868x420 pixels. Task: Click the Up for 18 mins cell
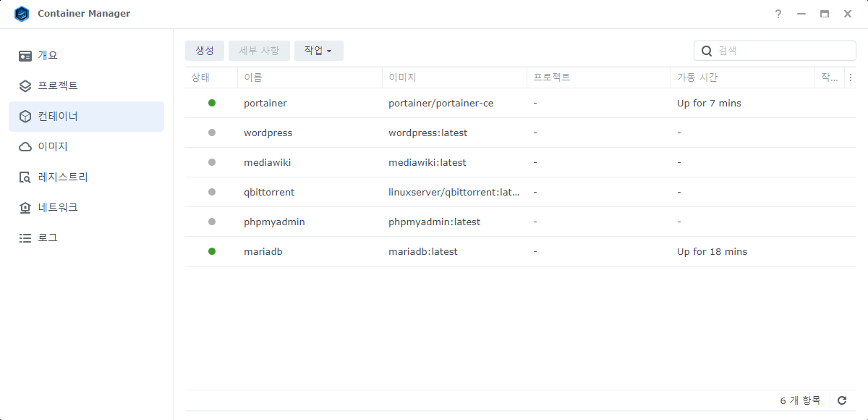click(x=712, y=251)
